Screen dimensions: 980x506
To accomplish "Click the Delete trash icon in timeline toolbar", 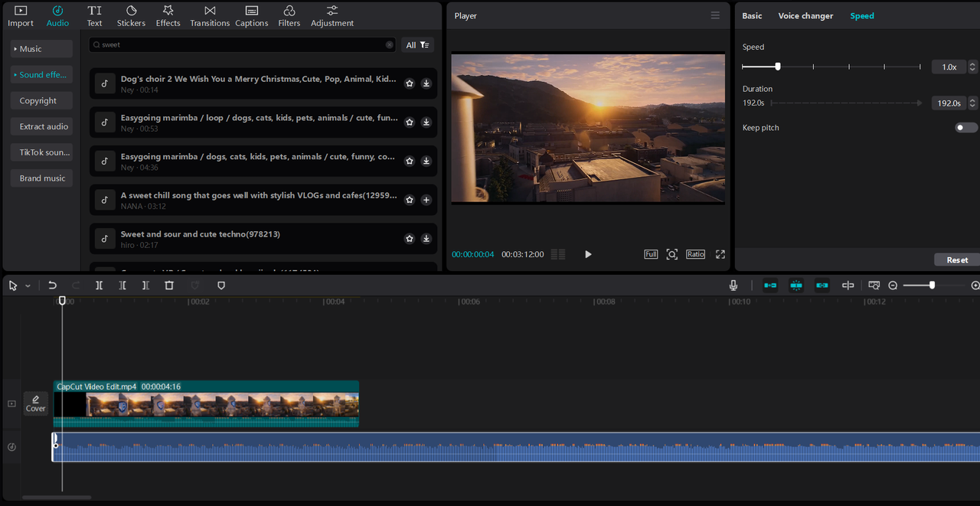I will pos(169,286).
